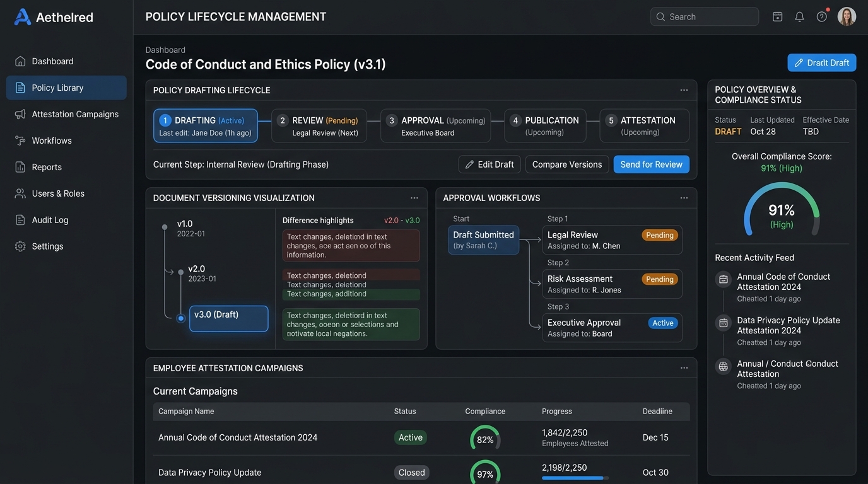Click icon beside Data Privacy Policy Update Attestation
This screenshot has width=868, height=484.
coord(724,323)
